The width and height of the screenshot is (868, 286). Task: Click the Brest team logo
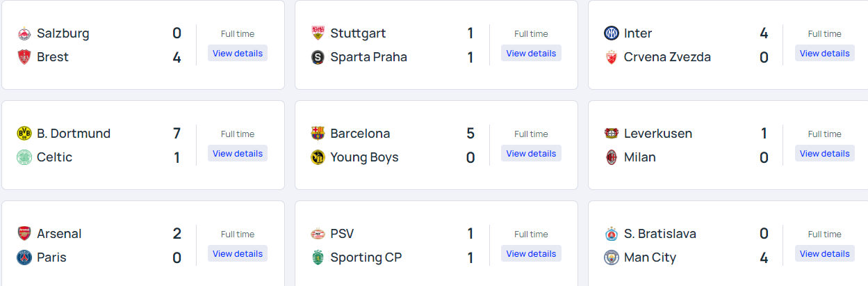coord(24,57)
